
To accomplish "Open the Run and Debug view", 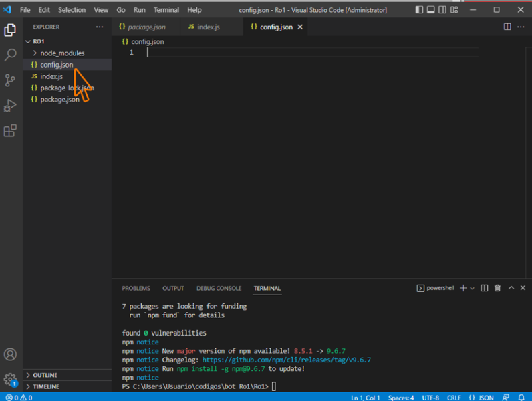I will click(x=10, y=106).
